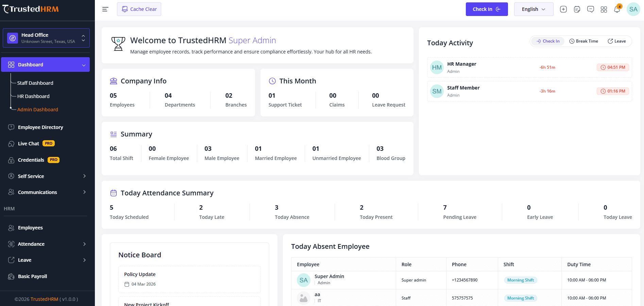Toggle the sidebar with the hamburger icon
644x306 pixels.
(x=105, y=9)
